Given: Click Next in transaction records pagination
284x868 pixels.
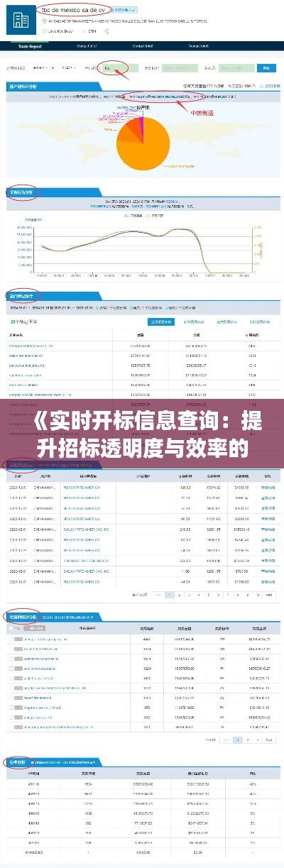Looking at the screenshot, I should click(269, 593).
